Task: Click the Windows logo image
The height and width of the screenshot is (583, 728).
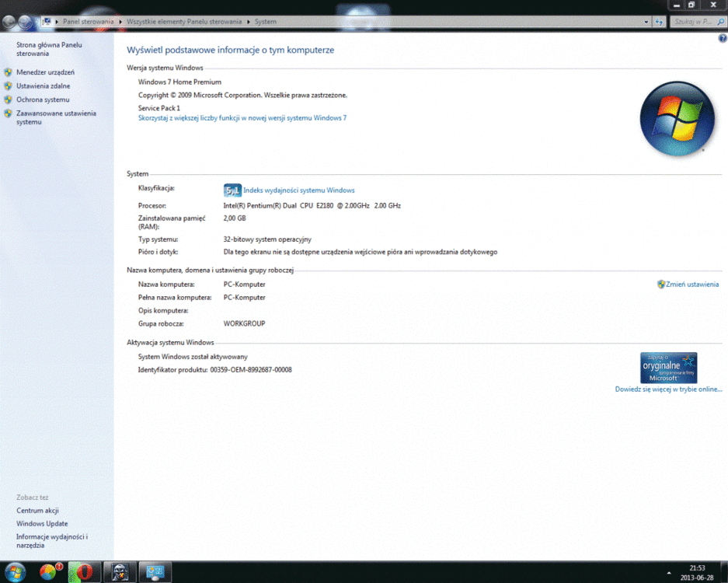Action: tap(677, 118)
